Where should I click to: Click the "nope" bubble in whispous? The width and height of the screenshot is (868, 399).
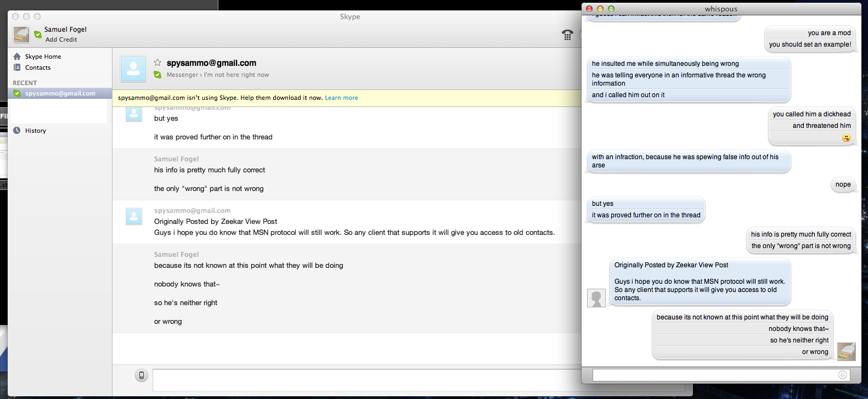[x=843, y=185]
